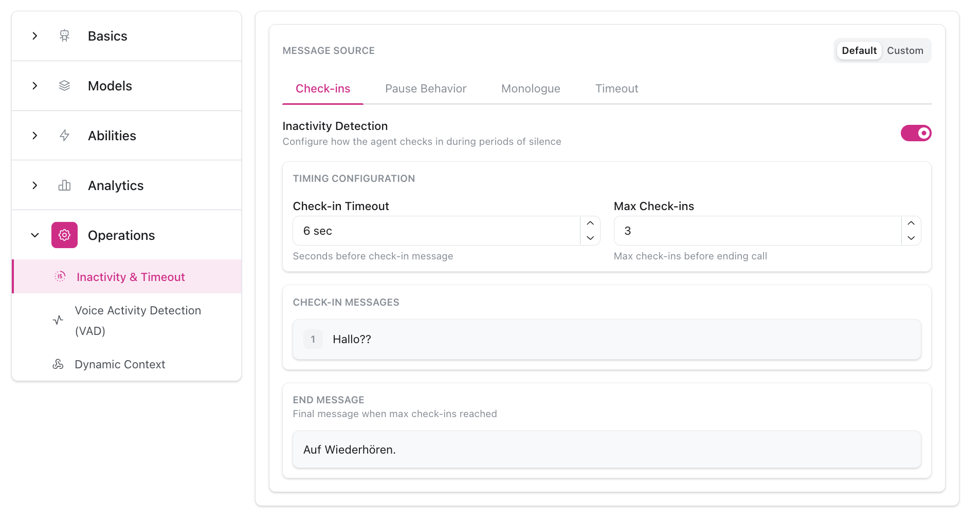Select the Basics sidebar icon
Screen dimensions: 980x525
64,35
